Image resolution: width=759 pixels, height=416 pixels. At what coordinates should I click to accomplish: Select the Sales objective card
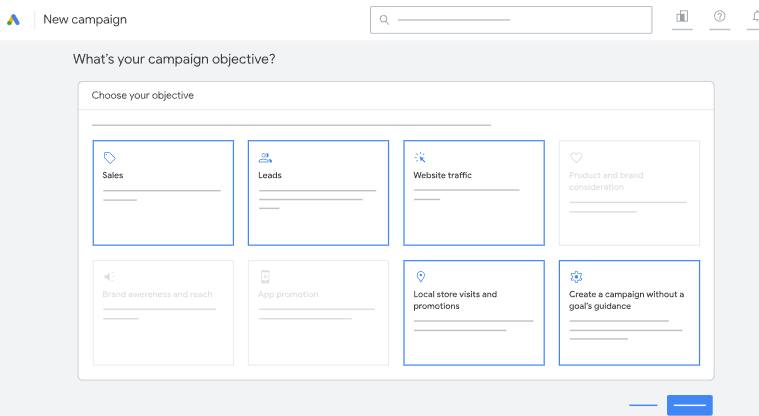[x=163, y=193]
